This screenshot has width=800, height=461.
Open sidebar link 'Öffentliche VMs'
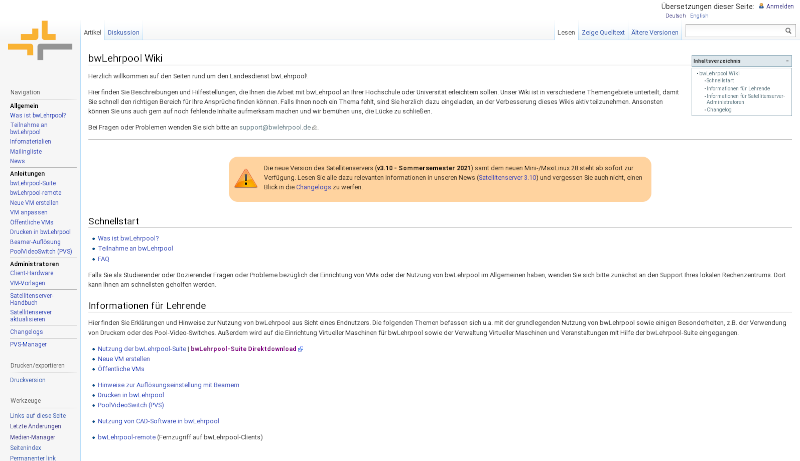click(x=32, y=222)
